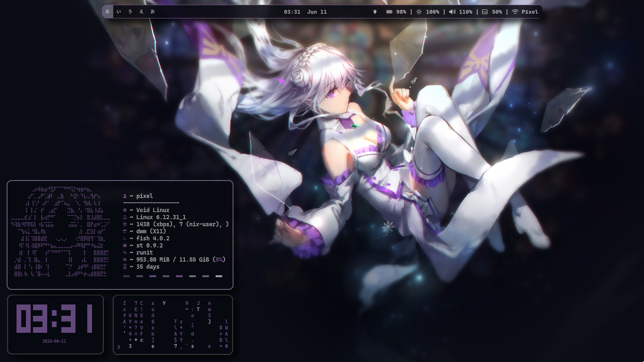Viewport: 644px width, 362px height.
Task: Click the rightmost white color swatch
Action: (x=219, y=276)
